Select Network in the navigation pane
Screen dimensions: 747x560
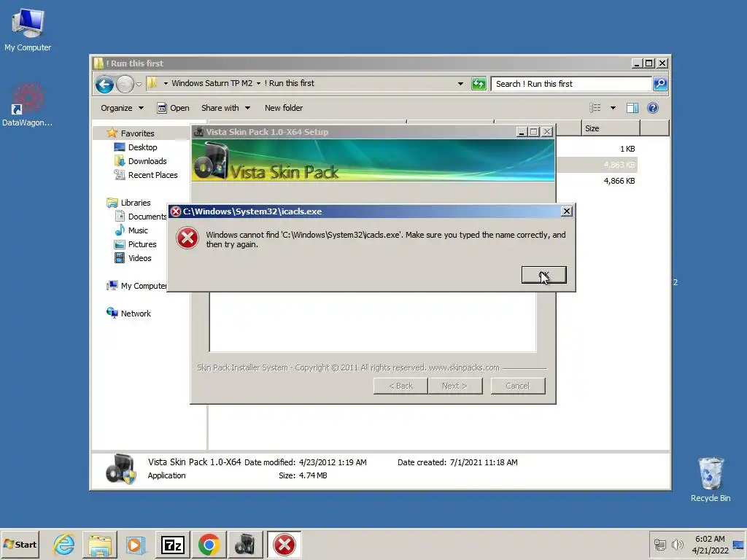pyautogui.click(x=135, y=314)
